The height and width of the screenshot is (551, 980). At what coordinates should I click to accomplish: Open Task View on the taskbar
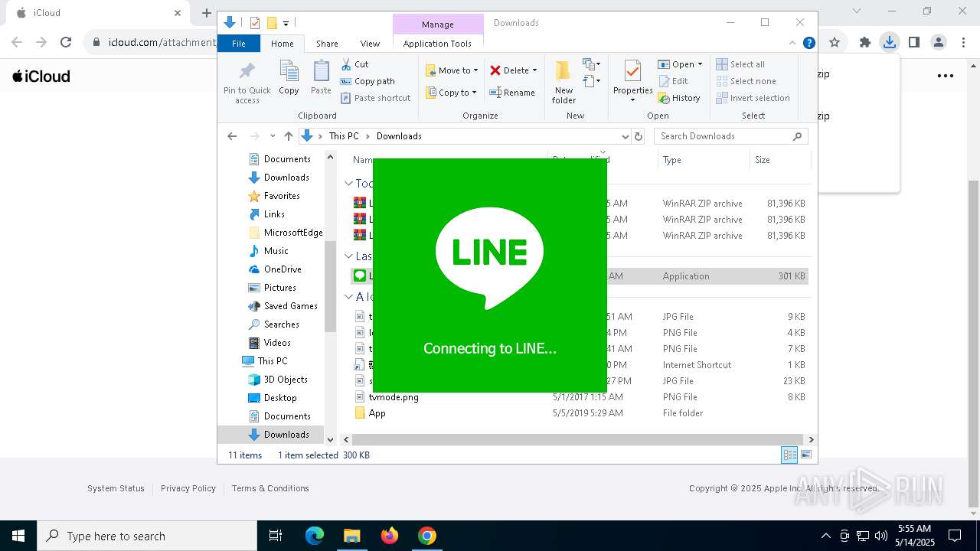pos(276,536)
